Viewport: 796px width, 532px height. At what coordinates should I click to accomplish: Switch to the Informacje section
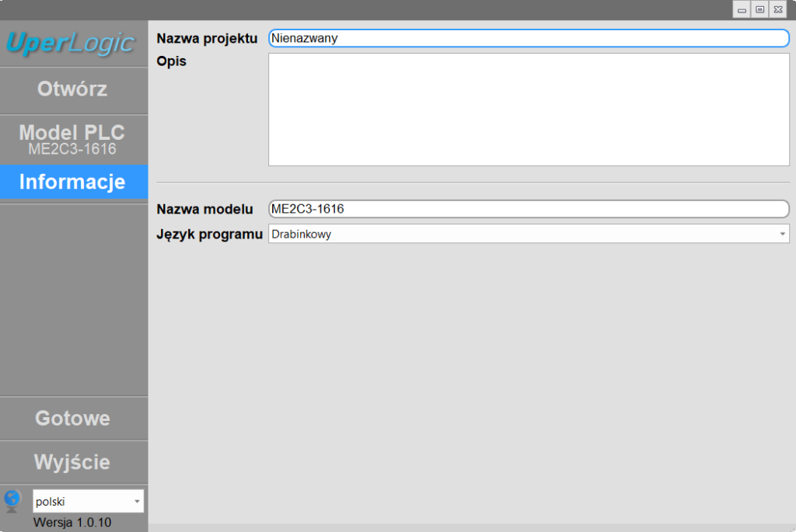pos(74,182)
